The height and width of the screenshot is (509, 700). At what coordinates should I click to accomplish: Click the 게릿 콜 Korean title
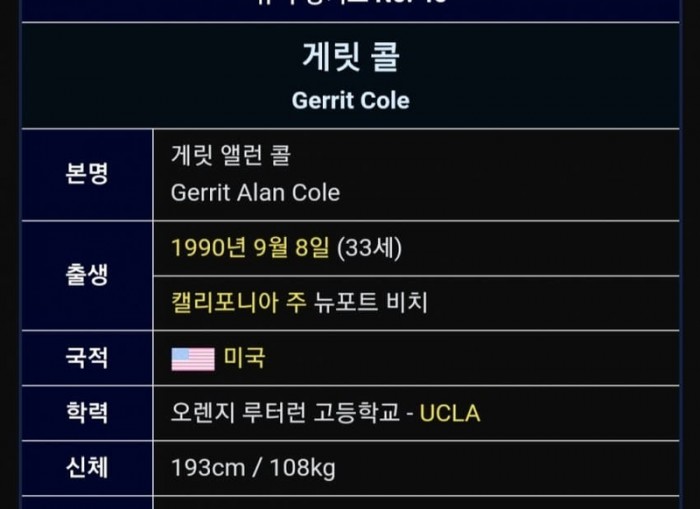(x=350, y=57)
